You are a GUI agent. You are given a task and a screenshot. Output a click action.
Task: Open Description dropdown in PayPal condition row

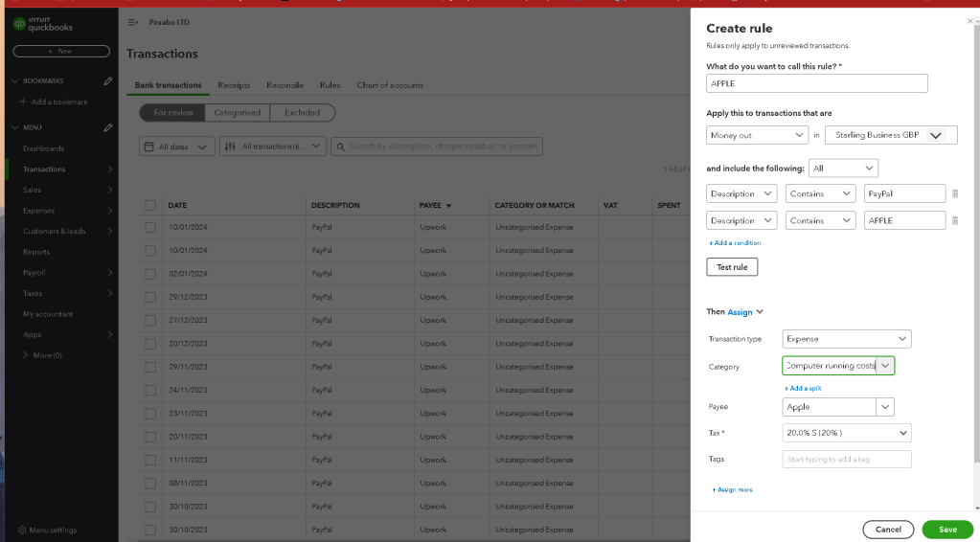click(x=741, y=193)
